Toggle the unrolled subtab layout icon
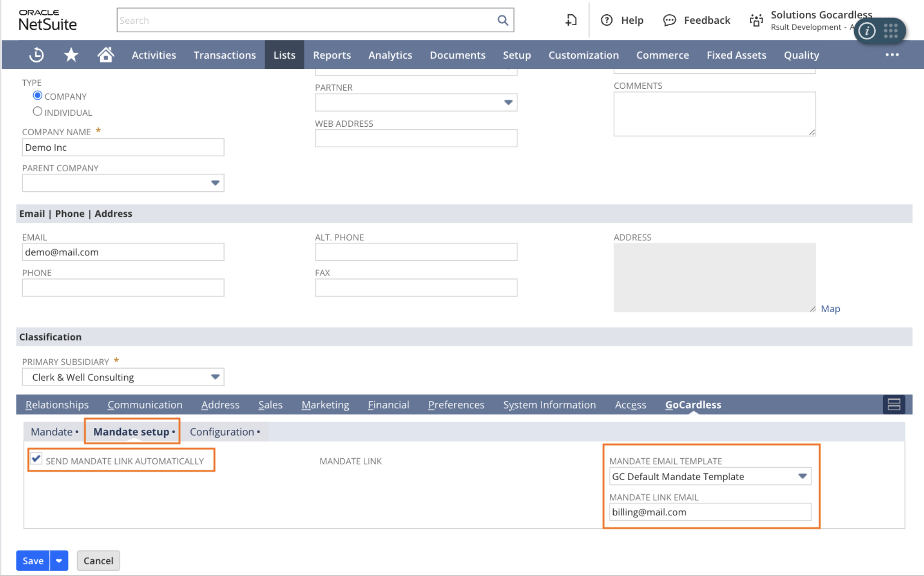 (x=894, y=405)
